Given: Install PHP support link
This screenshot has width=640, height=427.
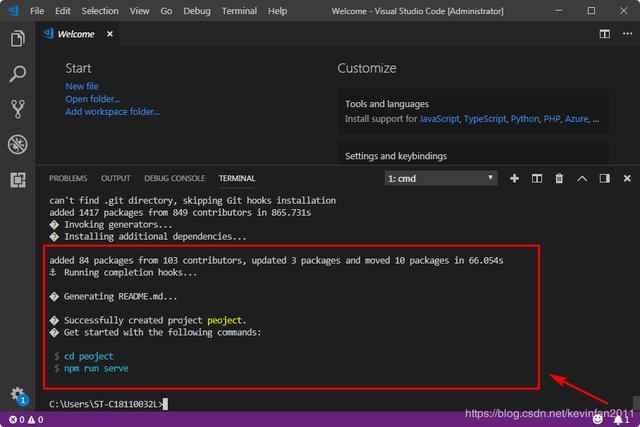Looking at the screenshot, I should pos(552,119).
